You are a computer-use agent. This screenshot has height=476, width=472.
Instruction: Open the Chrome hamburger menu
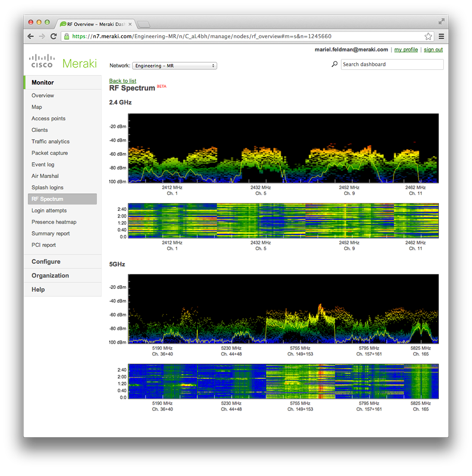(441, 36)
